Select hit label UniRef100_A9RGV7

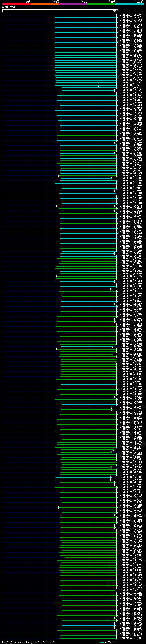point(131,75)
